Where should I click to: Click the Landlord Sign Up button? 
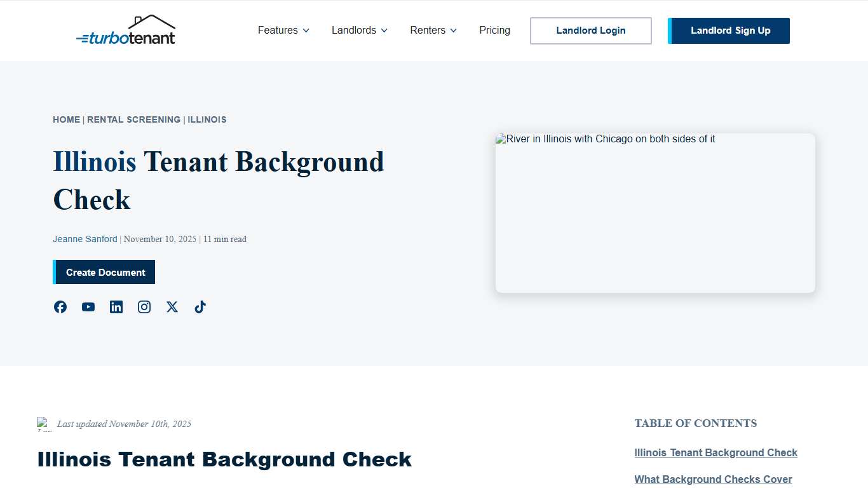pos(728,30)
